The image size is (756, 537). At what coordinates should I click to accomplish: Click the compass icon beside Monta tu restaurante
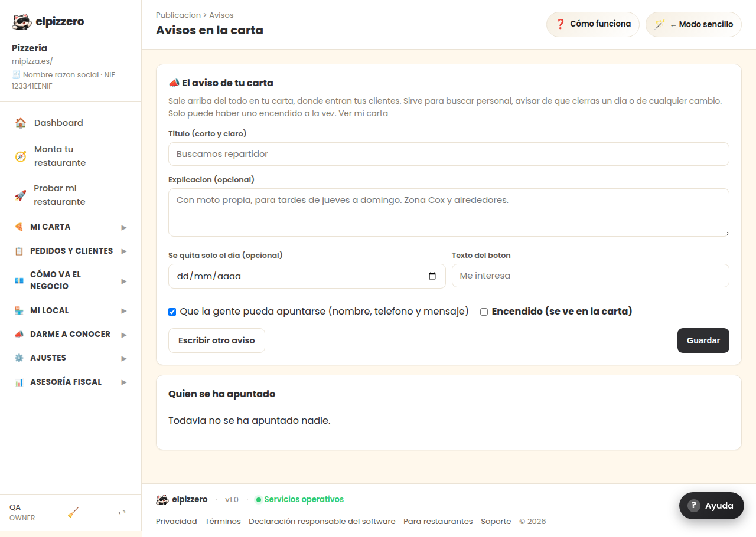click(x=21, y=156)
